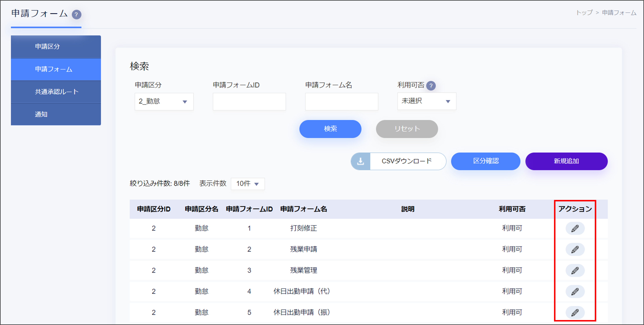Click the help icon beside 申請フォーム title
The image size is (644, 325).
click(x=77, y=14)
